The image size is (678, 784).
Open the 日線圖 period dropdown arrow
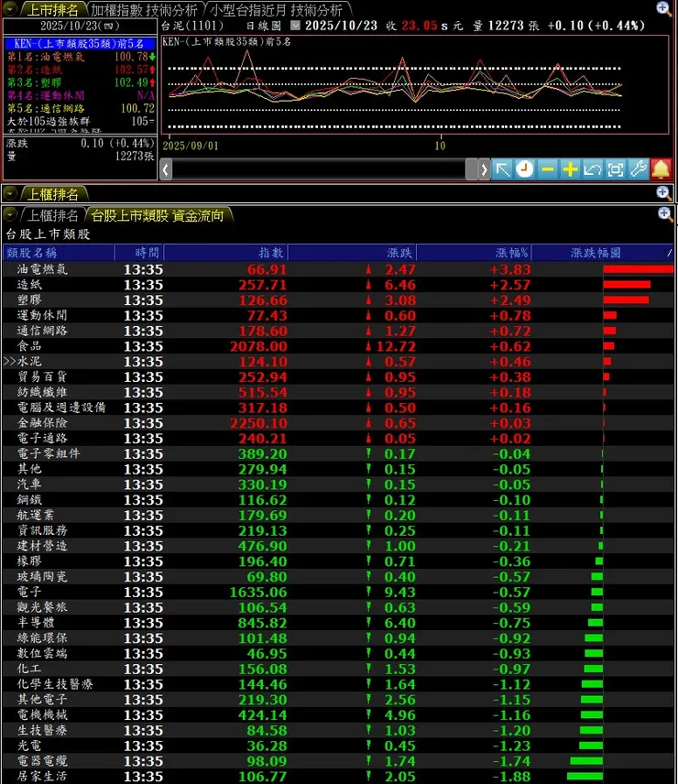pos(296,25)
